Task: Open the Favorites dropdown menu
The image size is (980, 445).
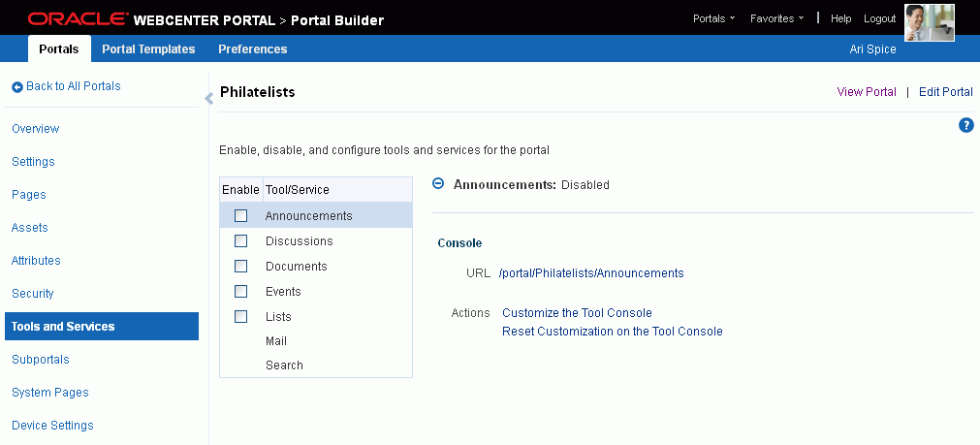Action: [776, 18]
